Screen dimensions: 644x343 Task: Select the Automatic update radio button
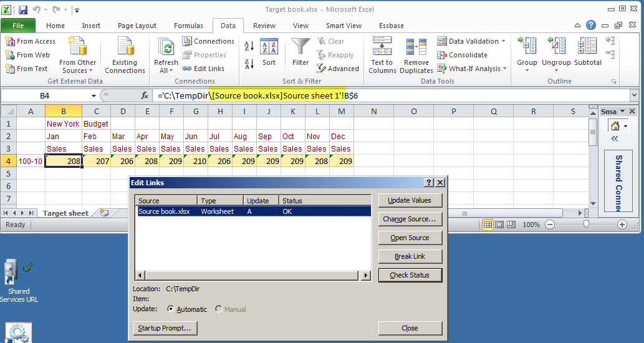pyautogui.click(x=171, y=309)
